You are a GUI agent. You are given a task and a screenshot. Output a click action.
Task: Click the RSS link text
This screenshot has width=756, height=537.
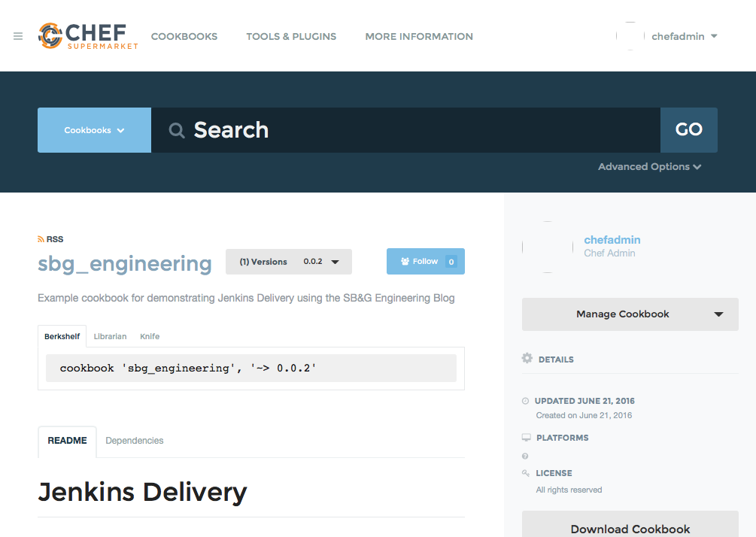54,240
